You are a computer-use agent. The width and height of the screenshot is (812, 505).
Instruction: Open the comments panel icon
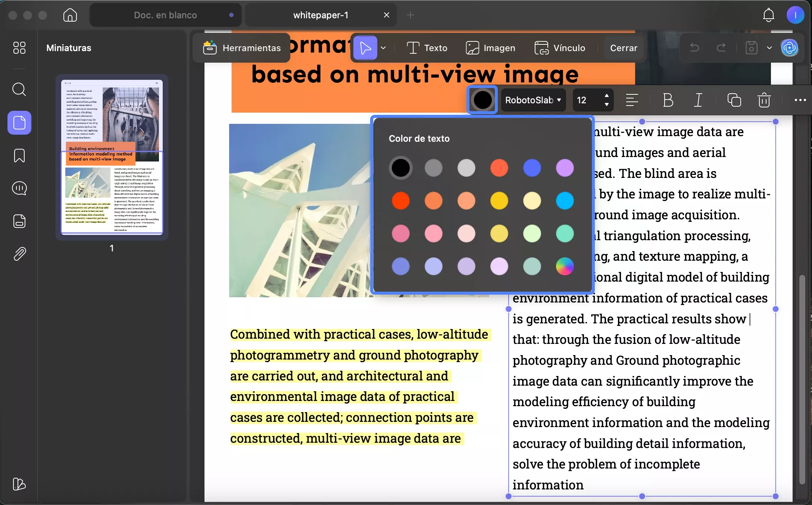click(19, 188)
